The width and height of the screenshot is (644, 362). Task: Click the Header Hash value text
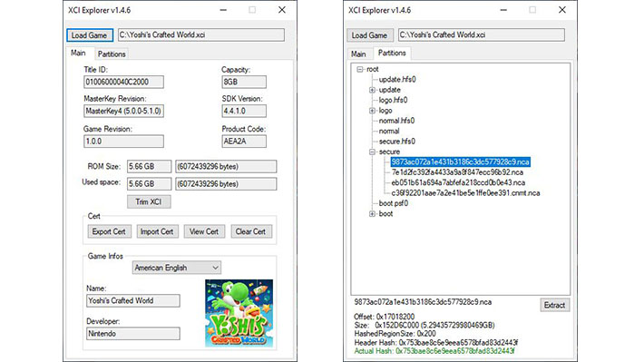click(458, 343)
